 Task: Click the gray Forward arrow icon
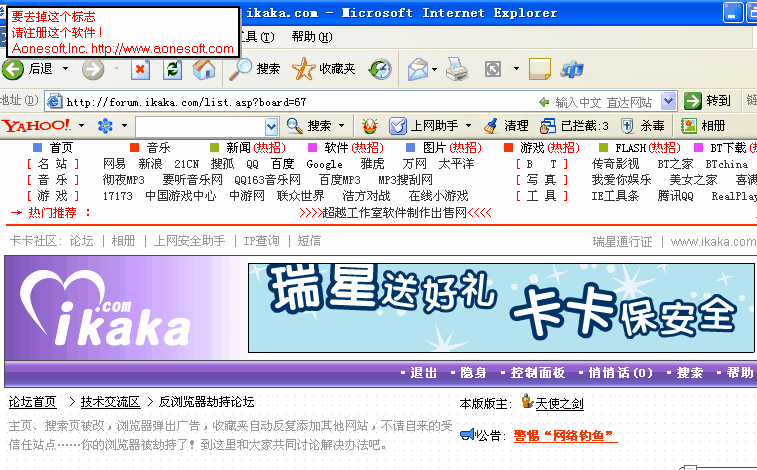tap(93, 69)
